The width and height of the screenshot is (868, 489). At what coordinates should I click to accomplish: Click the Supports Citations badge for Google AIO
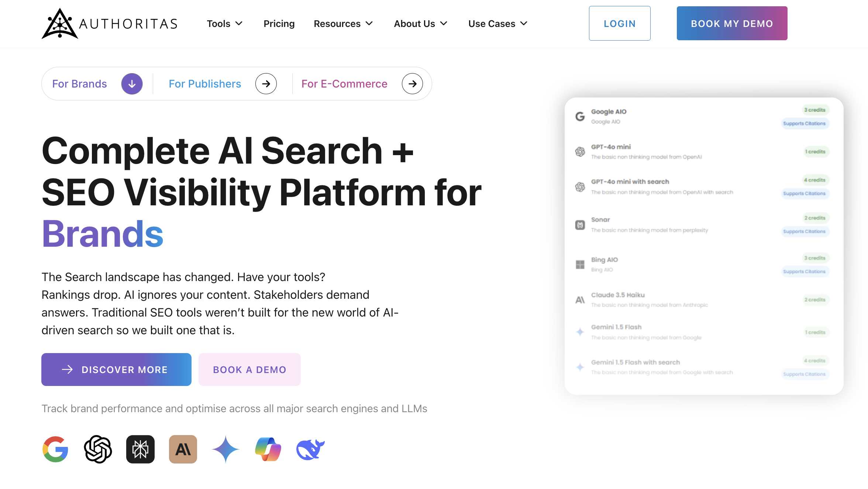[805, 123]
